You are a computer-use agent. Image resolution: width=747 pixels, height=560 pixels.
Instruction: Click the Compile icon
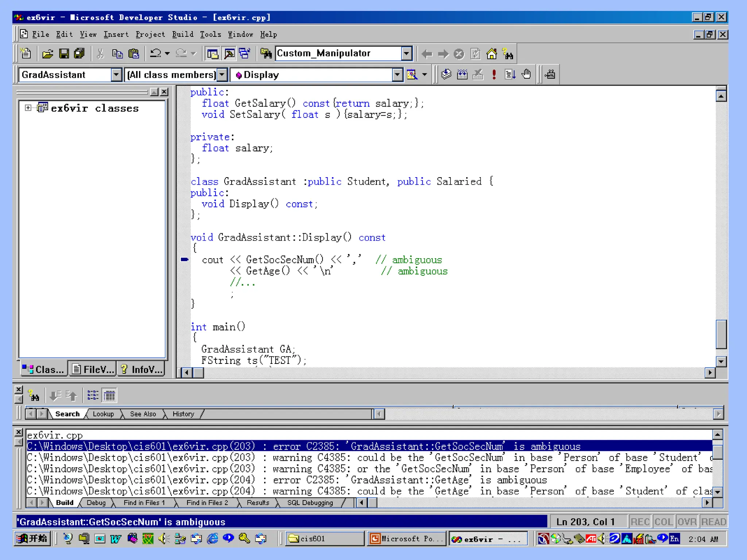tap(446, 75)
